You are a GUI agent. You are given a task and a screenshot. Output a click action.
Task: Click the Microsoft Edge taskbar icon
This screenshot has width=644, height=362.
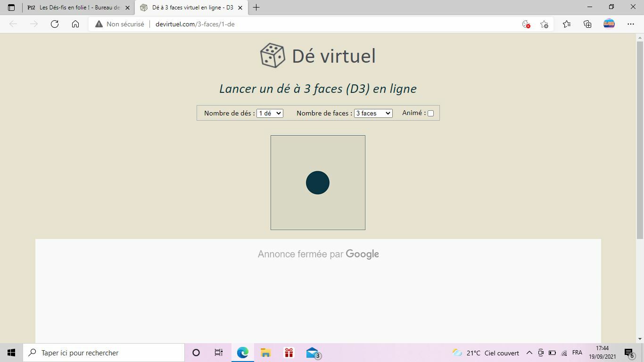[242, 353]
